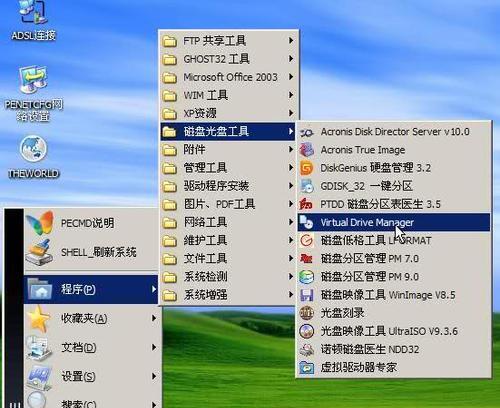
Task: Open the 程序(P) start menu item
Action: 91,289
